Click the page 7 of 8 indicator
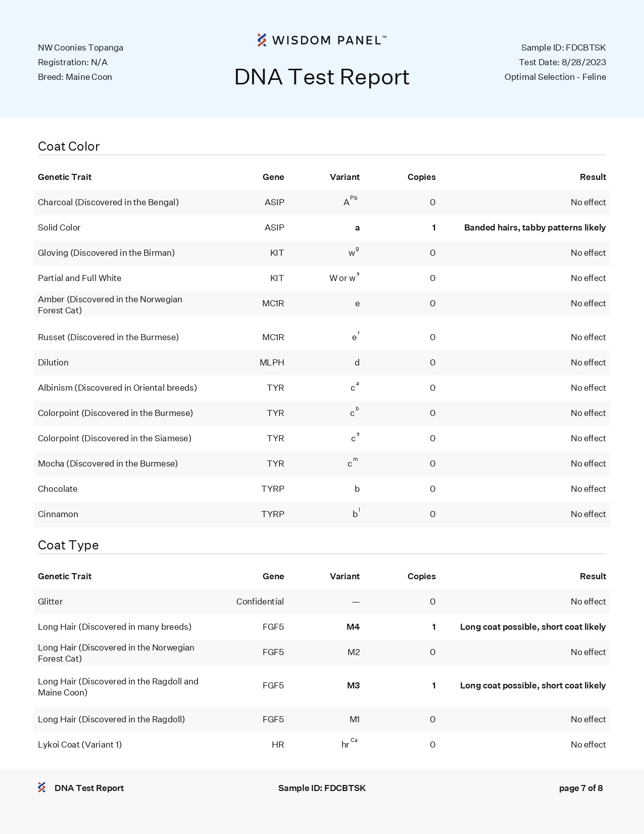The height and width of the screenshot is (834, 644). click(x=581, y=788)
